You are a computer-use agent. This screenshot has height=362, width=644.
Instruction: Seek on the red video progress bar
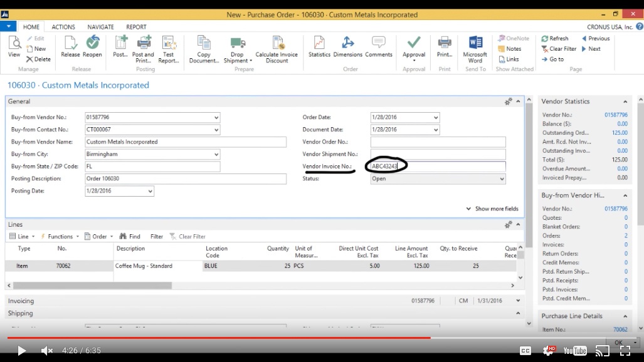[219, 338]
